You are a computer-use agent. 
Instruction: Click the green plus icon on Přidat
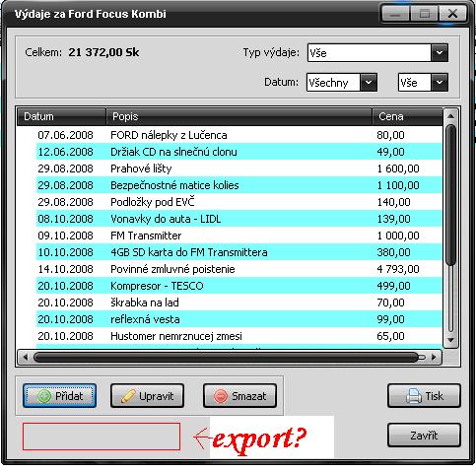(44, 396)
